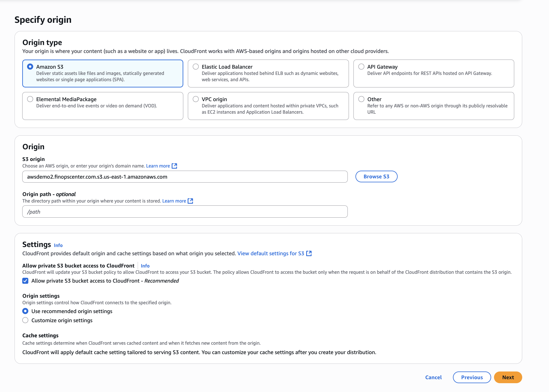Click the Origin path input field

[185, 212]
